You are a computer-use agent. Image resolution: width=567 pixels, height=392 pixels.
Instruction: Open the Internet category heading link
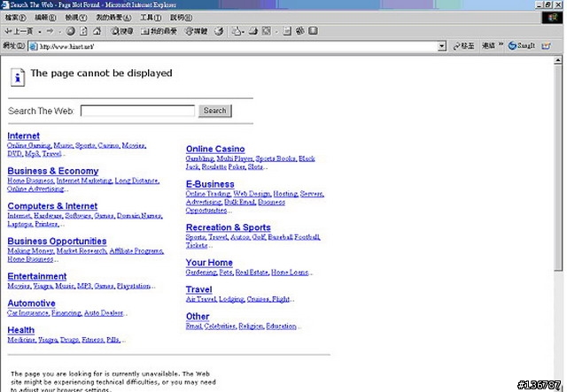24,136
